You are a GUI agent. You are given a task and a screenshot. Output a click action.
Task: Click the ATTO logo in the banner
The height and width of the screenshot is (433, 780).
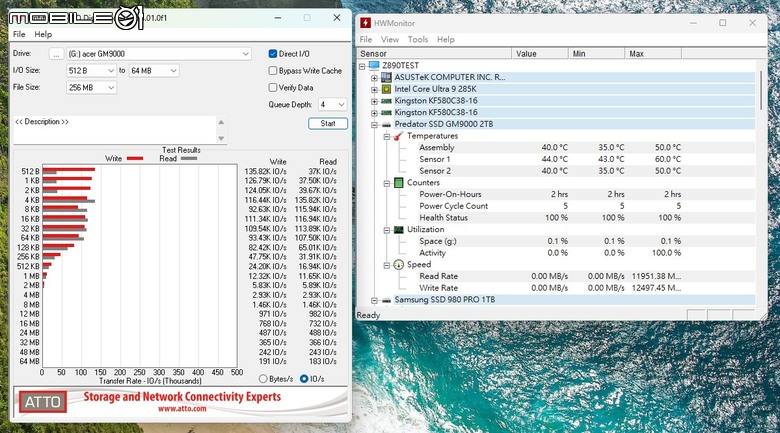point(43,402)
